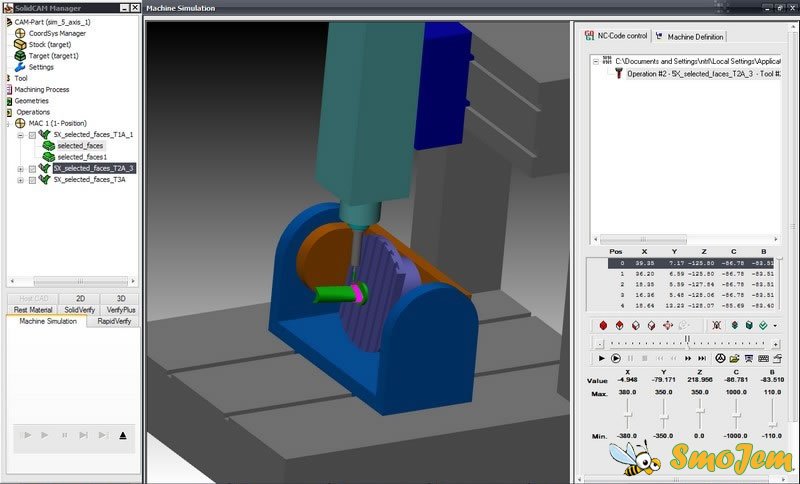Click the teal solid cube icon

click(x=749, y=325)
